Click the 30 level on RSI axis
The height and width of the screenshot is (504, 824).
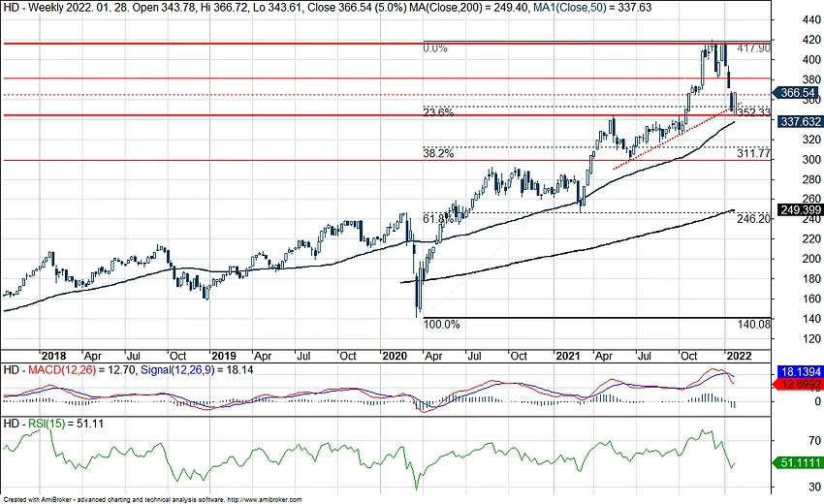coord(815,487)
